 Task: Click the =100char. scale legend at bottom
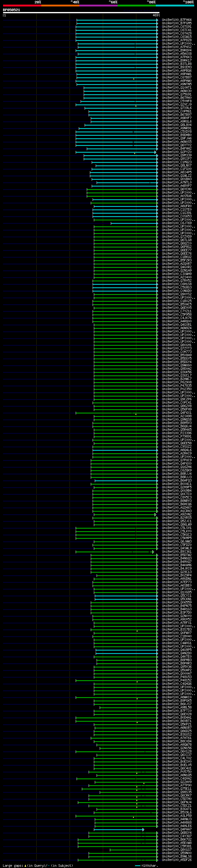point(147,865)
